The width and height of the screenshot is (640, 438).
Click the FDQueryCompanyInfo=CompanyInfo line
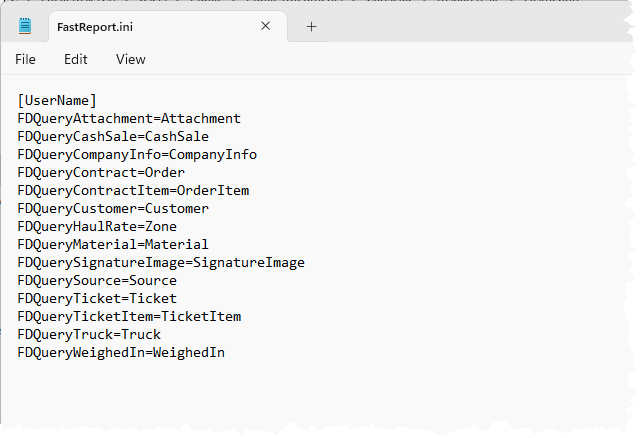coord(137,154)
